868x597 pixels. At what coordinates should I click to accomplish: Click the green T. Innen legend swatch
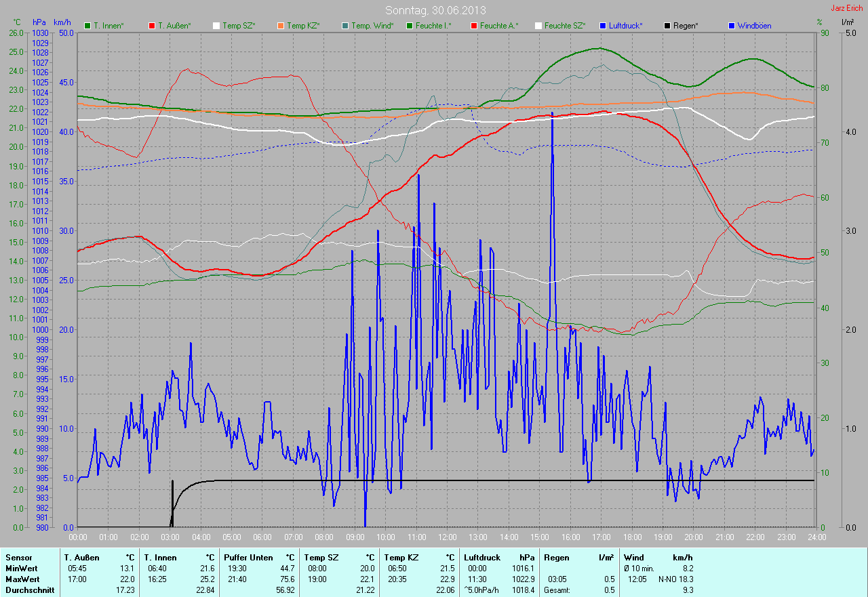pyautogui.click(x=87, y=26)
